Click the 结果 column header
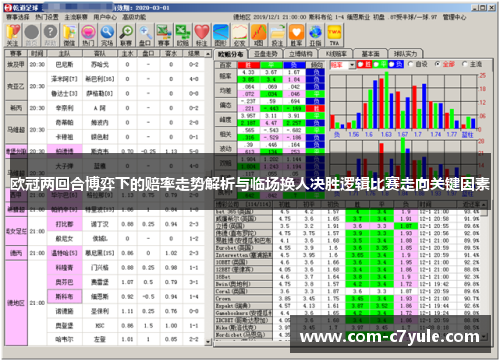The width and height of the screenshot is (500, 362). [x=194, y=54]
